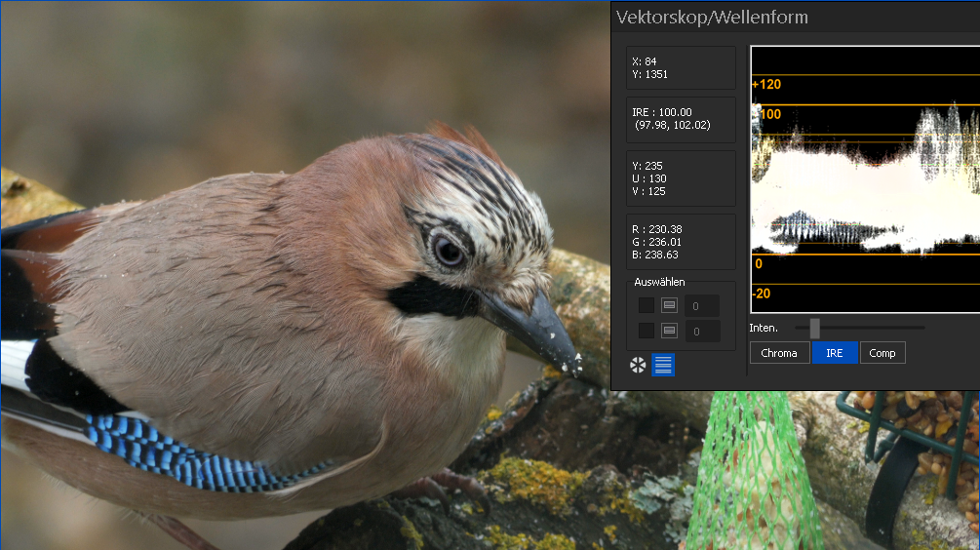The image size is (980, 550).
Task: Click the first Auswählen value field
Action: [702, 305]
